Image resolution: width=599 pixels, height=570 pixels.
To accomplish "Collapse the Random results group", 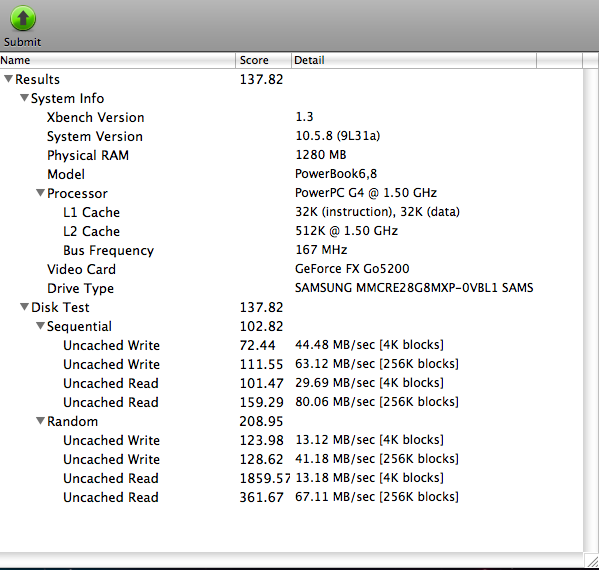I will pyautogui.click(x=40, y=421).
